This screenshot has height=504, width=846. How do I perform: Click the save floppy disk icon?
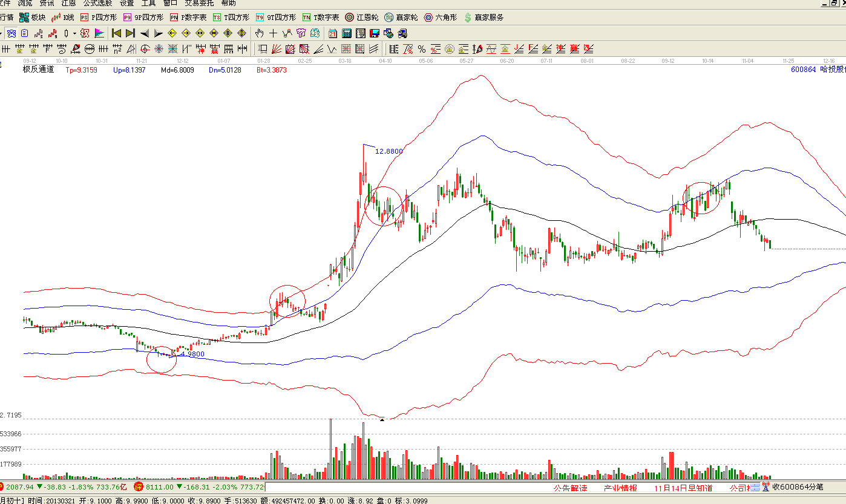[375, 33]
